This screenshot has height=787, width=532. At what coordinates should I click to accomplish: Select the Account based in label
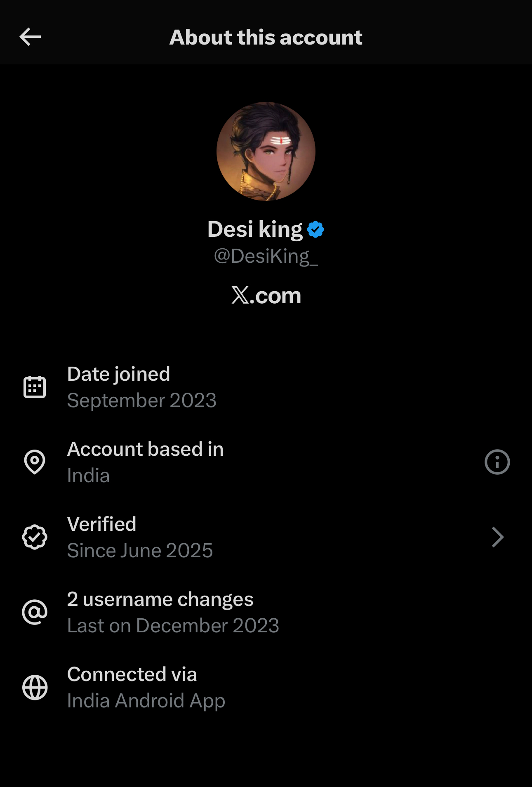click(145, 449)
